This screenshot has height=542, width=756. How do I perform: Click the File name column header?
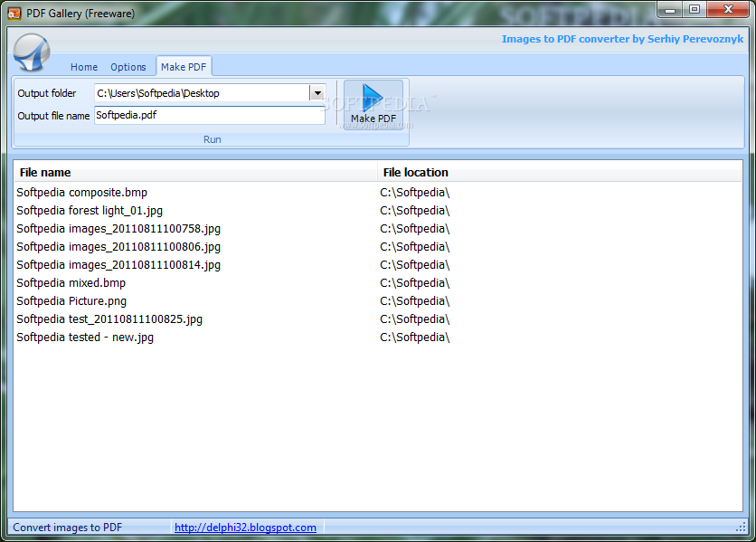(x=195, y=172)
